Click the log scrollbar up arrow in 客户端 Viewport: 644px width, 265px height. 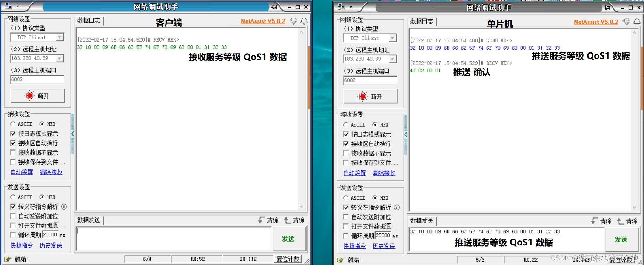point(301,32)
